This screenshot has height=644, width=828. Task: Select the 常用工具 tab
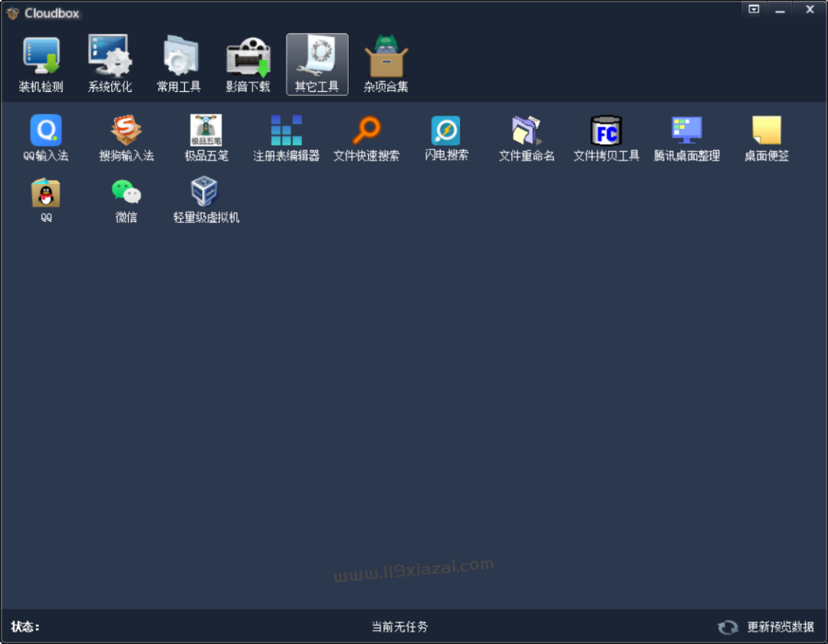(x=179, y=64)
